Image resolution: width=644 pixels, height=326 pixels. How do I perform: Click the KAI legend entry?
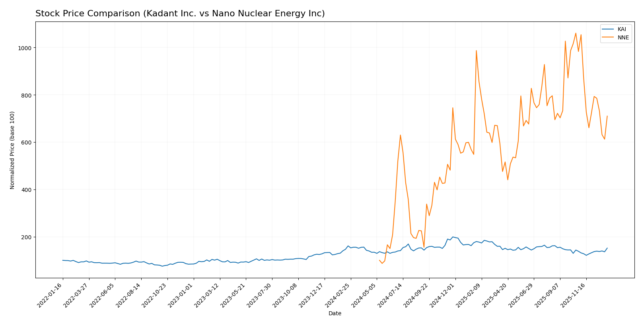616,29
